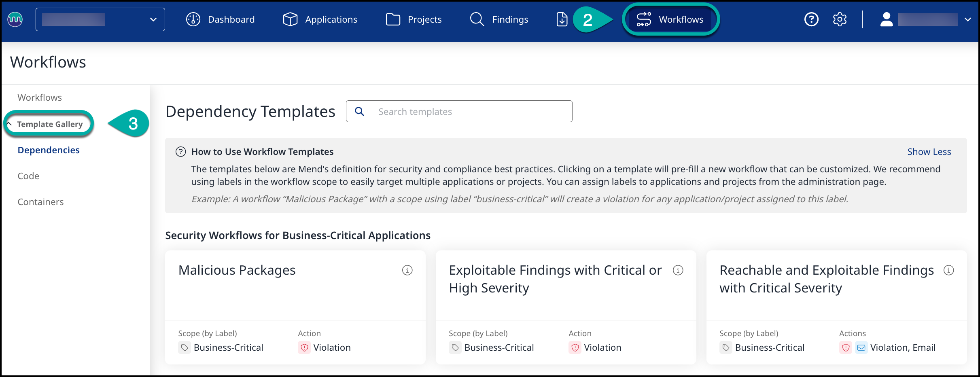Open the help question-mark icon

pos(811,19)
